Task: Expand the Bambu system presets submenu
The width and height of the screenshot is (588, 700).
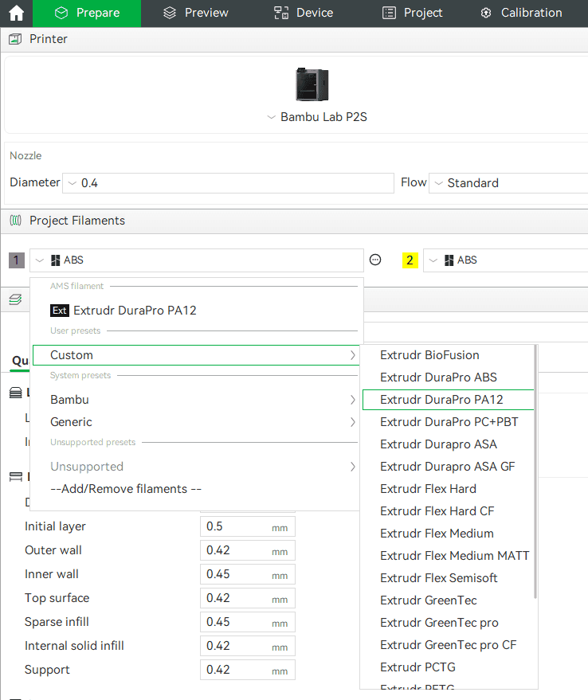Action: click(196, 400)
